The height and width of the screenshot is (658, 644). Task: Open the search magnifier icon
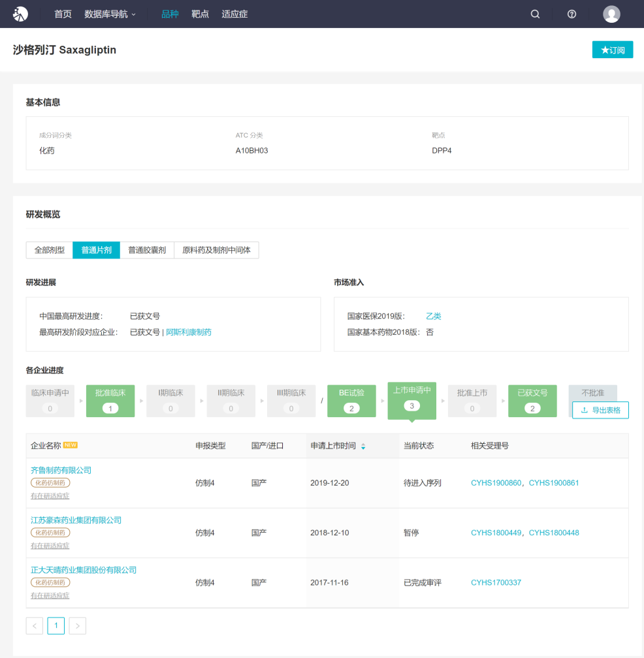[x=535, y=14]
